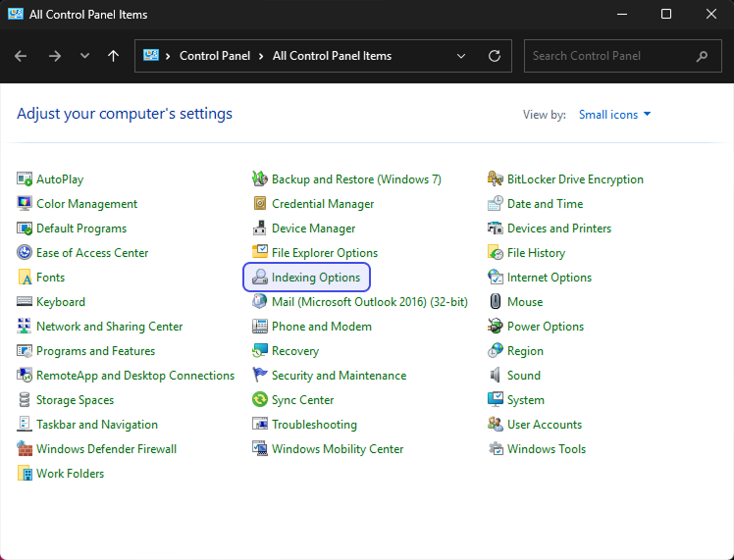
Task: Click the Region globe icon
Action: (496, 351)
